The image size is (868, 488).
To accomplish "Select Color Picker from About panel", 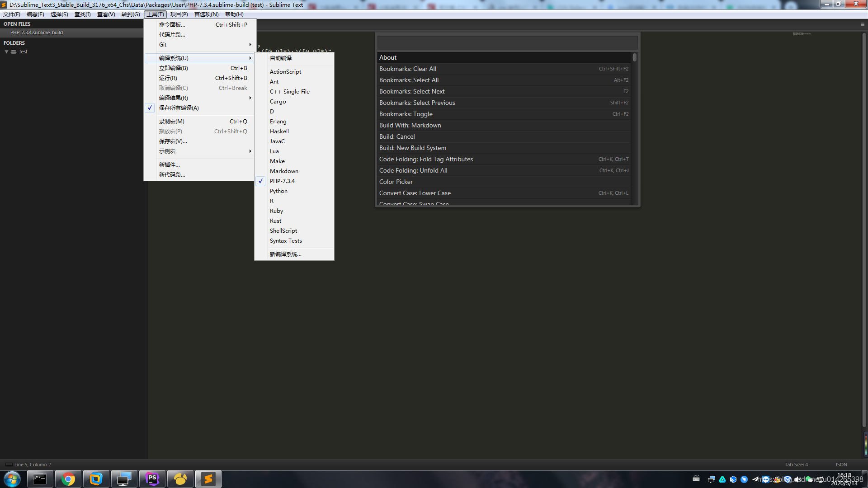I will pyautogui.click(x=396, y=182).
